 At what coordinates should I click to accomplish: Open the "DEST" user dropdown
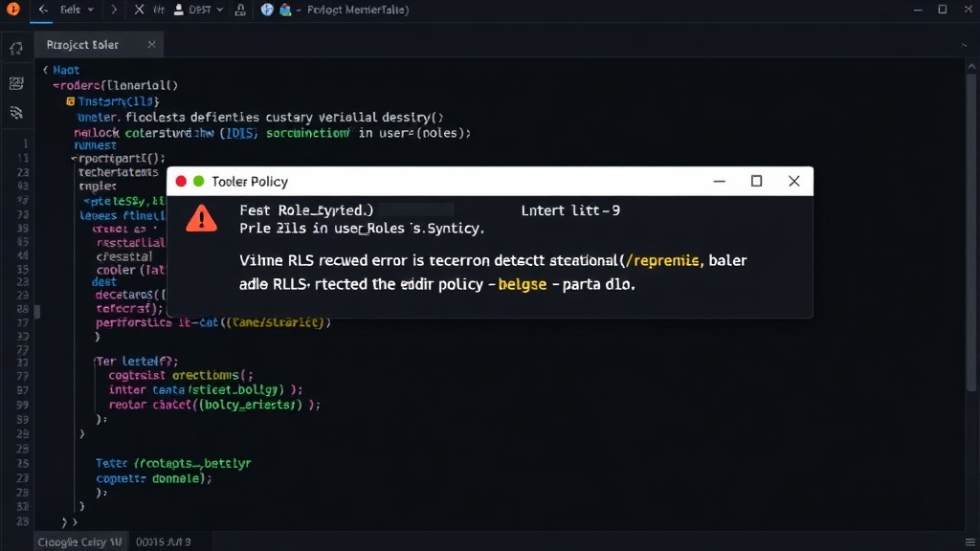click(199, 10)
